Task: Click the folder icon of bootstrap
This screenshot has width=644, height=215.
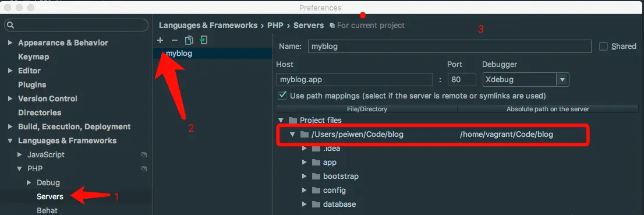Action: point(316,177)
